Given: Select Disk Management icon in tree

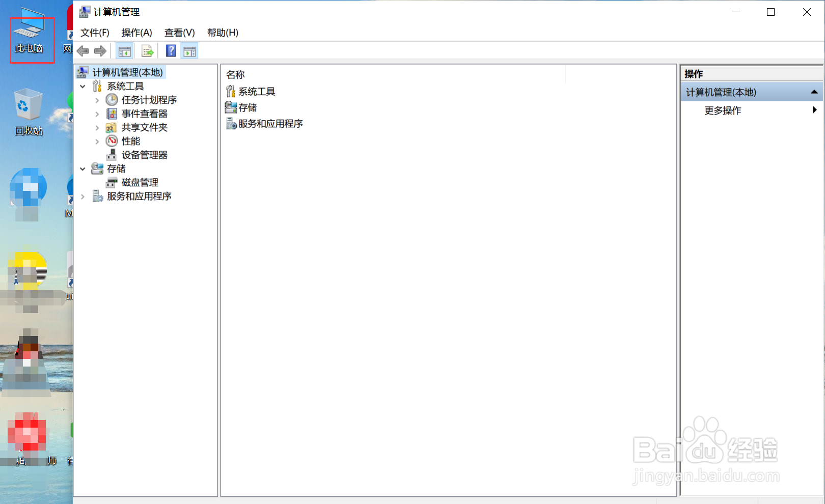Looking at the screenshot, I should (x=112, y=182).
